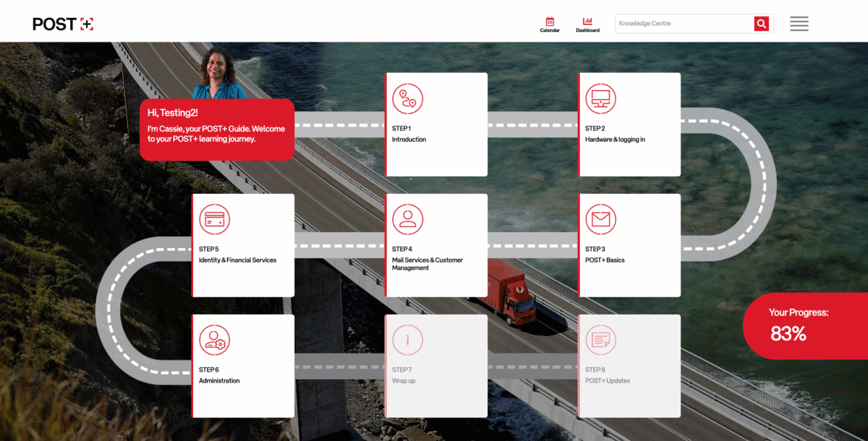
Task: Open the Dashboard chart icon
Action: tap(587, 22)
